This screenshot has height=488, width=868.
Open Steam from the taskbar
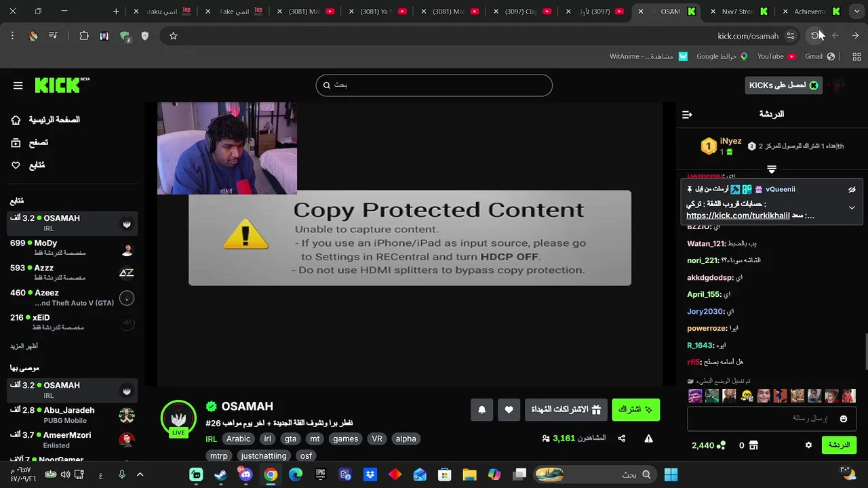[x=221, y=474]
